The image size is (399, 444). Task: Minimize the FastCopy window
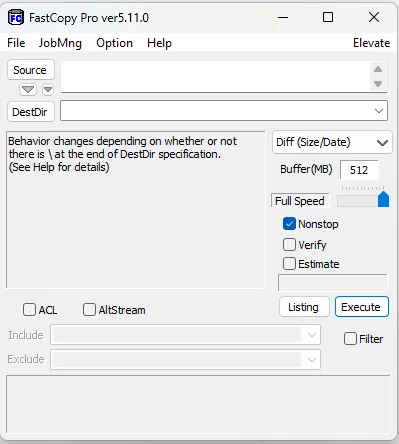[283, 17]
